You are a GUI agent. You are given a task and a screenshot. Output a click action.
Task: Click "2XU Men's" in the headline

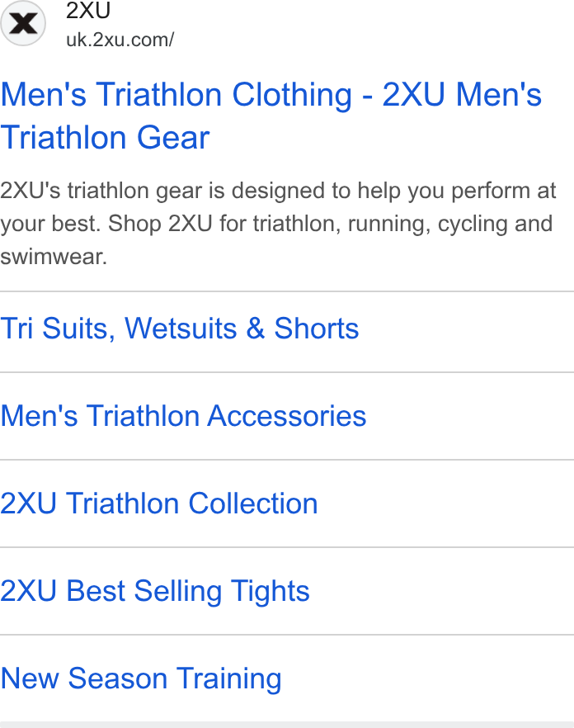pyautogui.click(x=462, y=94)
